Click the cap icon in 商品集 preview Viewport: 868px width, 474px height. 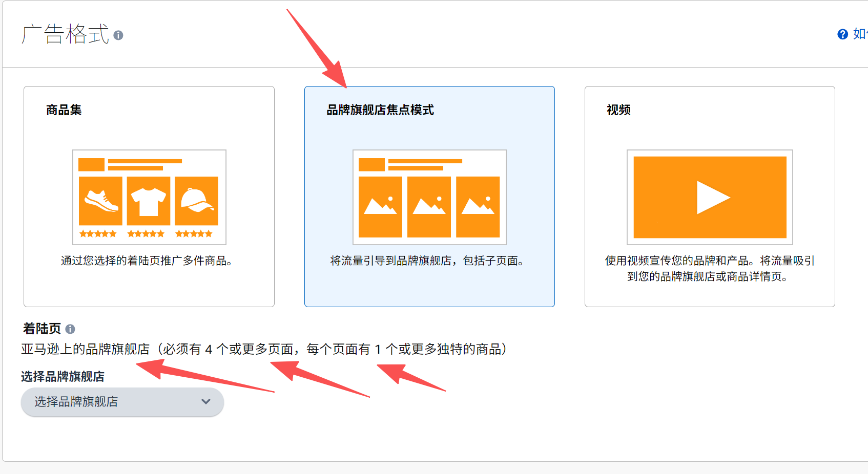coord(196,201)
